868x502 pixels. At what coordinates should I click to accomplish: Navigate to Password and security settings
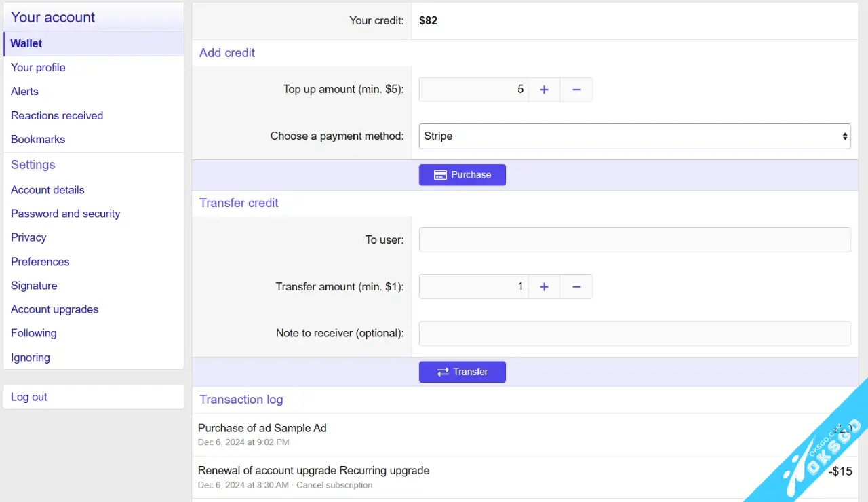[65, 214]
